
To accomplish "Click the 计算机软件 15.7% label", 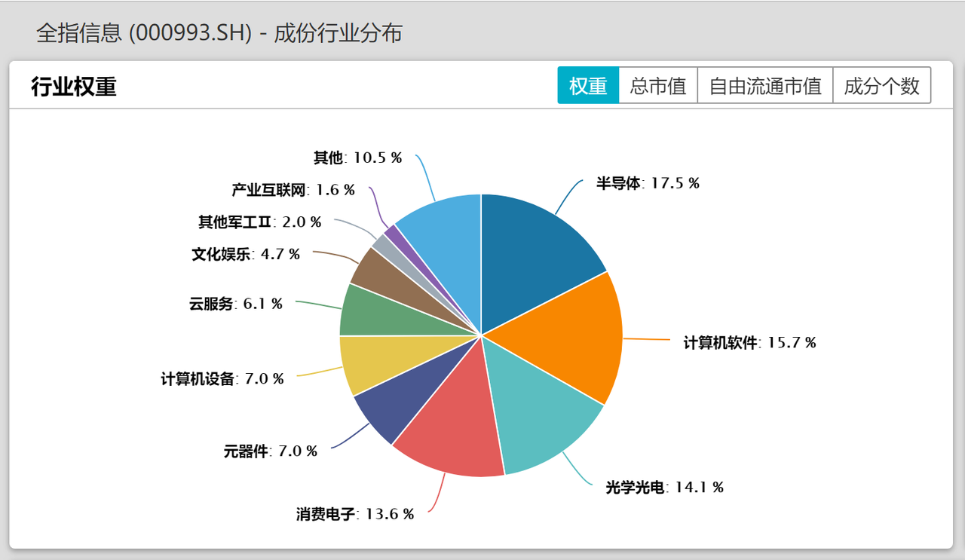I will [x=749, y=343].
